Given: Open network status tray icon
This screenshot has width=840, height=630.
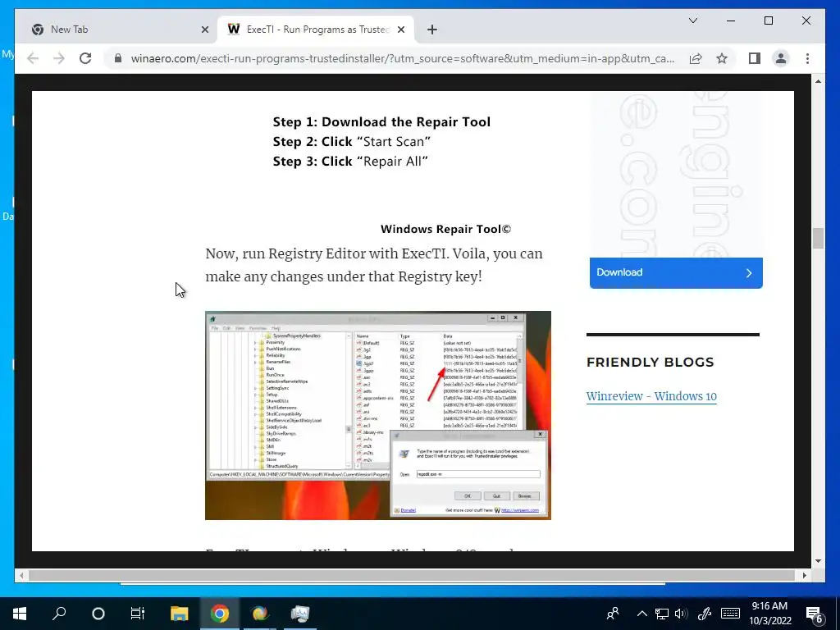Looking at the screenshot, I should (662, 614).
